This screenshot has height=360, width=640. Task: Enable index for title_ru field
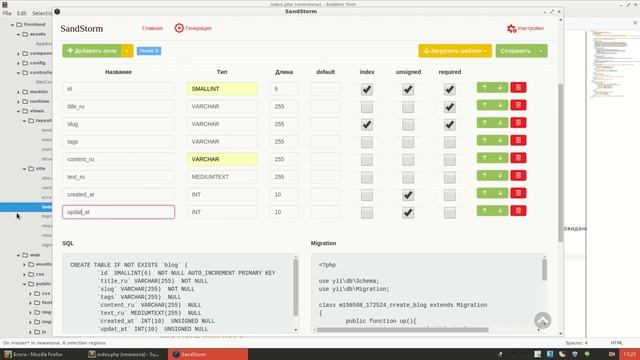[367, 107]
